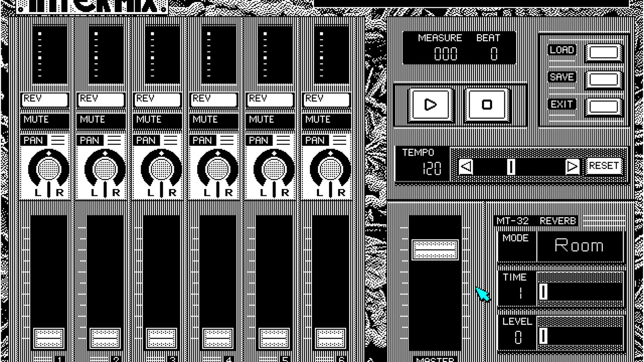Increase tempo with the right arrow
644x362 pixels.
(572, 166)
